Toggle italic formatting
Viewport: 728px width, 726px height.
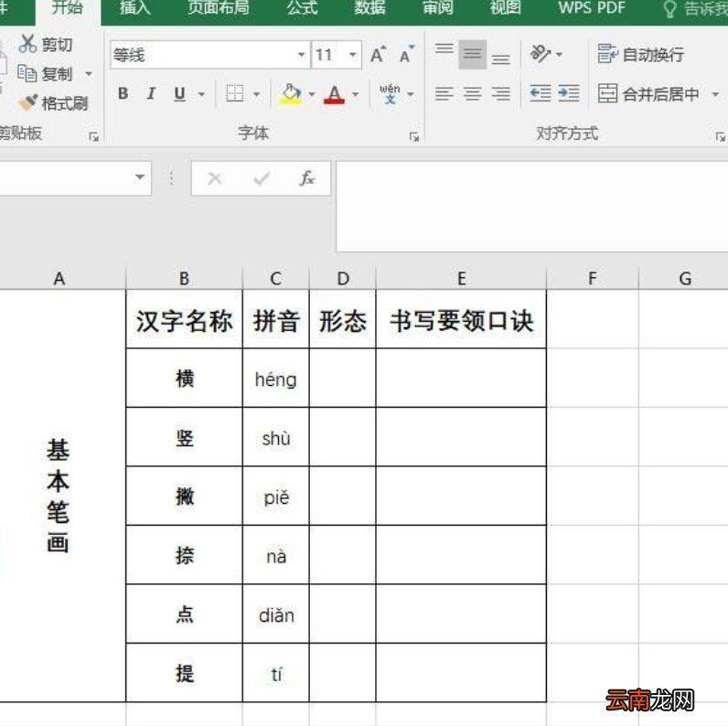[151, 94]
